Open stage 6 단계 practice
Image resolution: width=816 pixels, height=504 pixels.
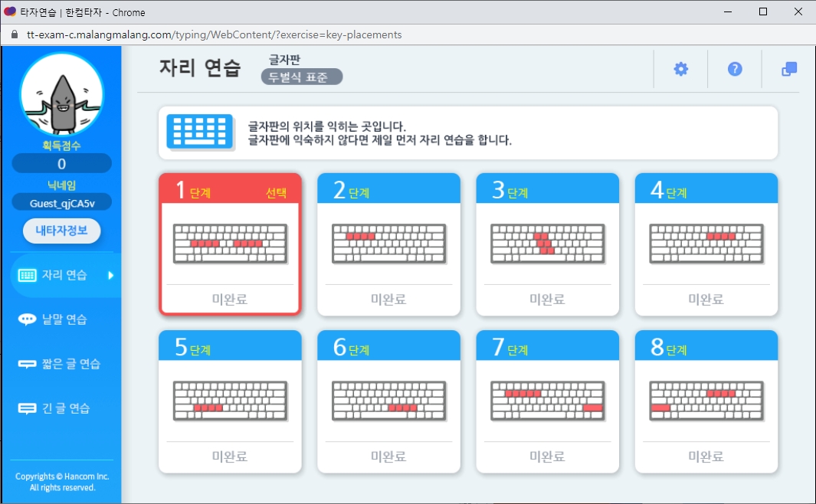click(388, 400)
